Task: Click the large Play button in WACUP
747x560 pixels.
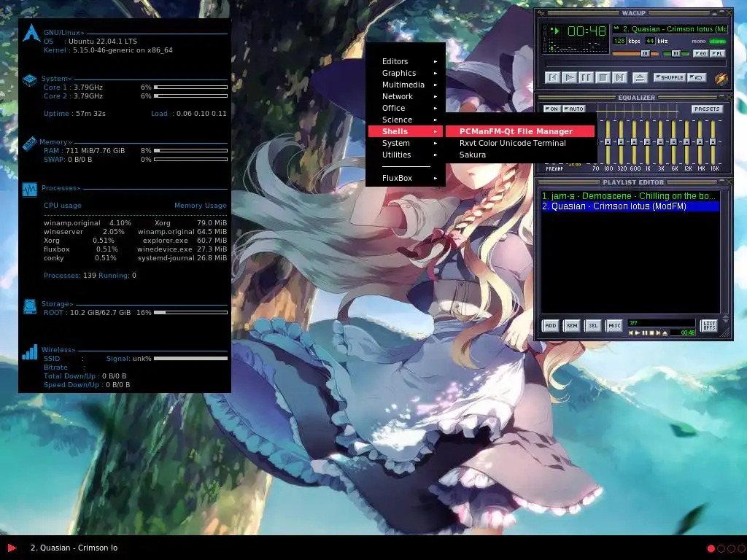Action: [x=569, y=77]
